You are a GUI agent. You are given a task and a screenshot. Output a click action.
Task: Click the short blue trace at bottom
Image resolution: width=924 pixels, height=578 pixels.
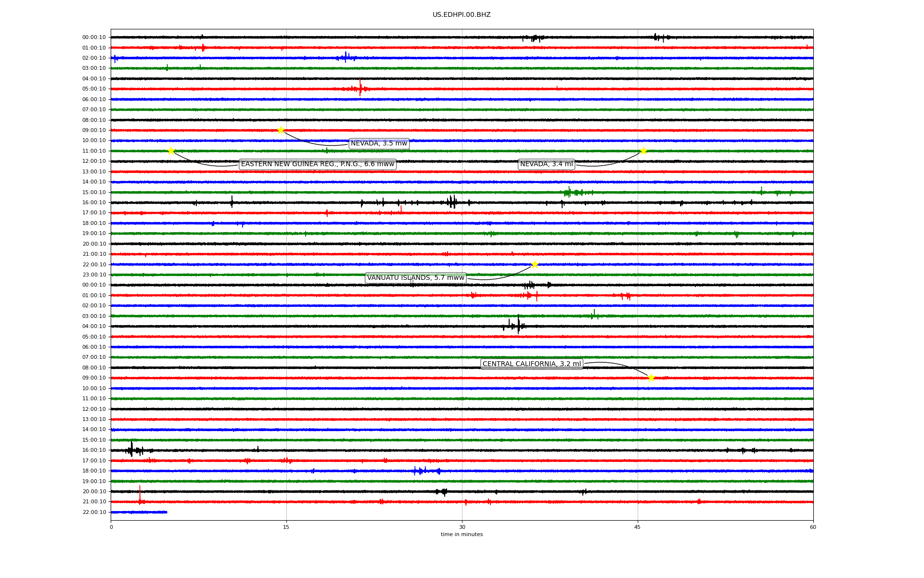pyautogui.click(x=139, y=512)
